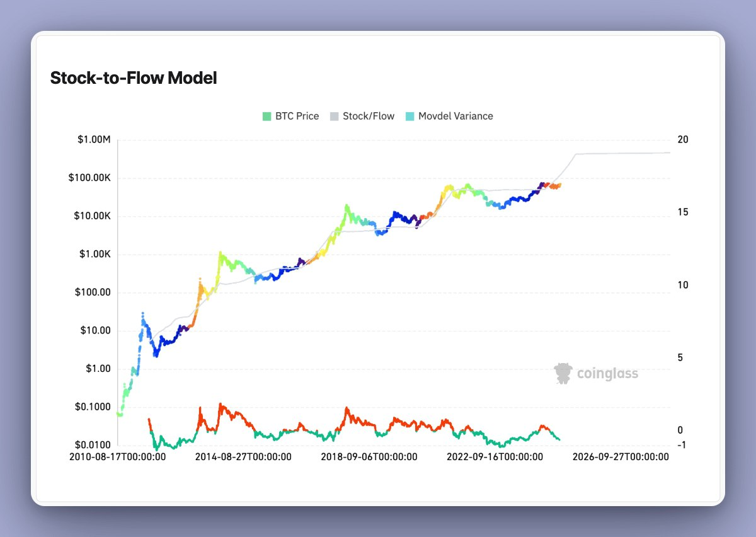Open the coinglass watermark text link
This screenshot has width=756, height=537.
click(607, 374)
